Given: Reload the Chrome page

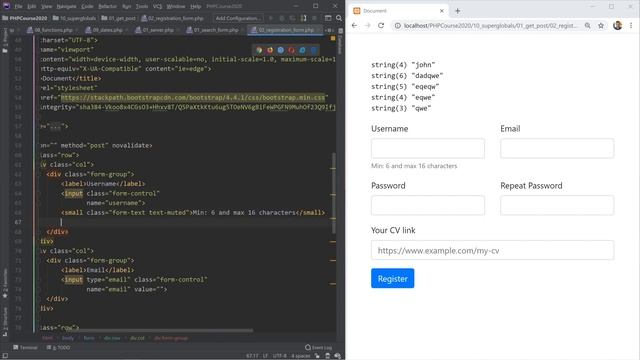Looking at the screenshot, I should pos(381,25).
